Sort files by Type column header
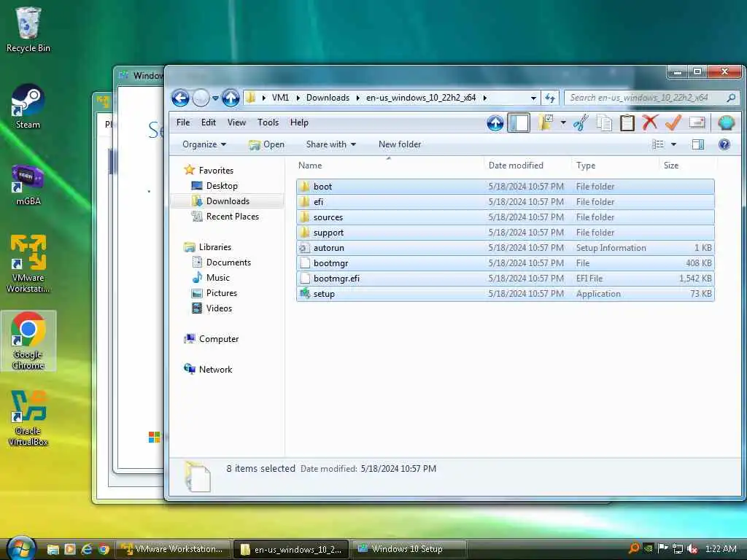Screen dimensions: 747x560 pos(586,166)
